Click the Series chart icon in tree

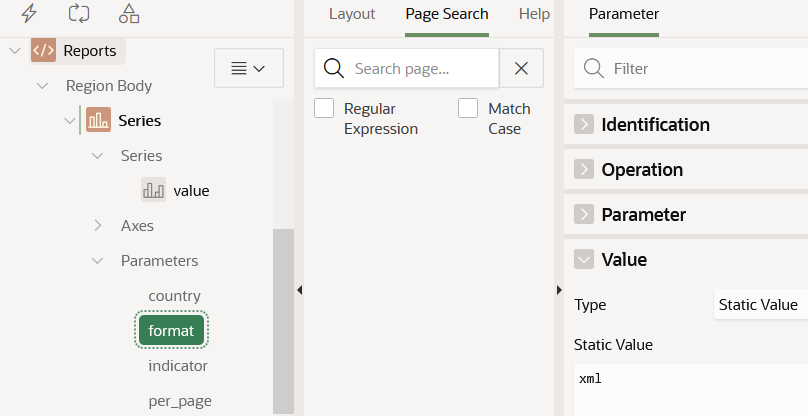click(x=98, y=121)
